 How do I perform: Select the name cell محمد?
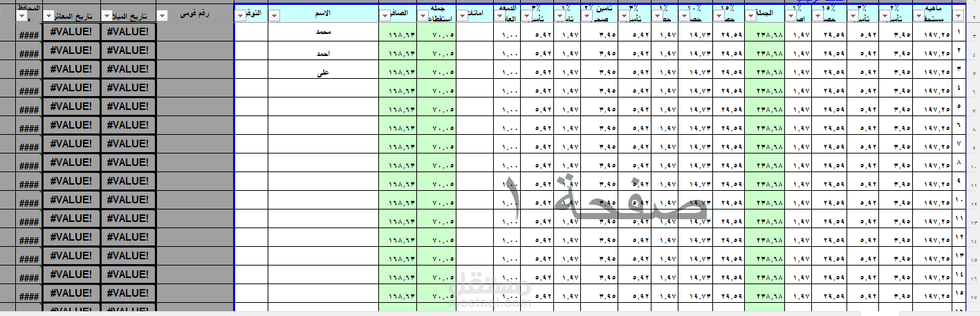[324, 32]
